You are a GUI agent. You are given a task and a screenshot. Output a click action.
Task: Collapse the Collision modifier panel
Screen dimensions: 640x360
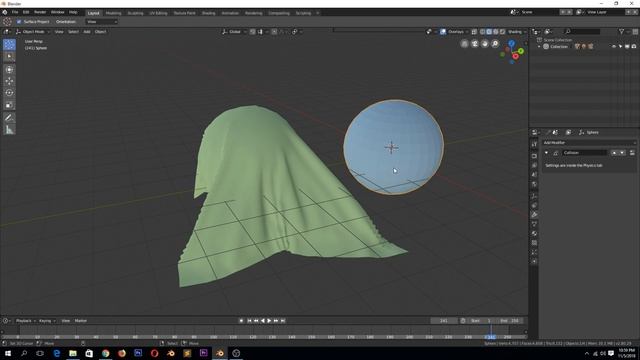click(547, 153)
